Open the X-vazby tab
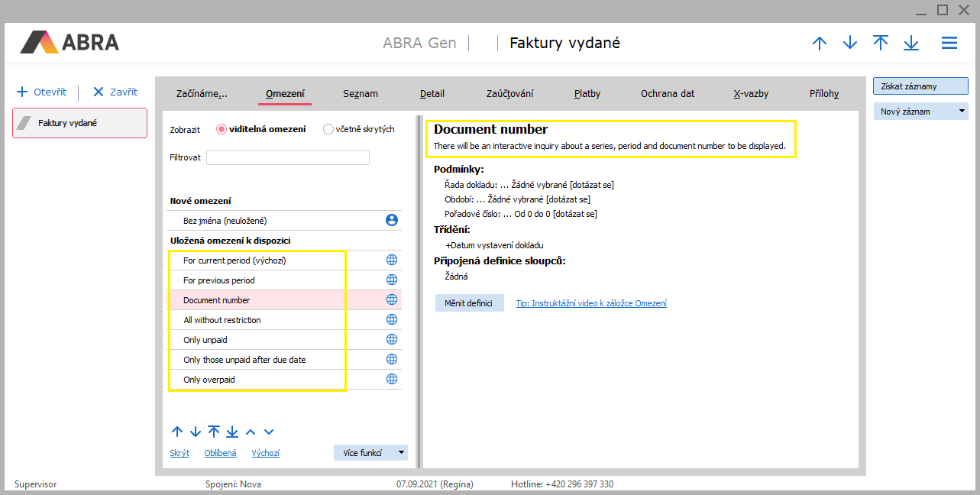Viewport: 980px width, 495px height. (751, 93)
